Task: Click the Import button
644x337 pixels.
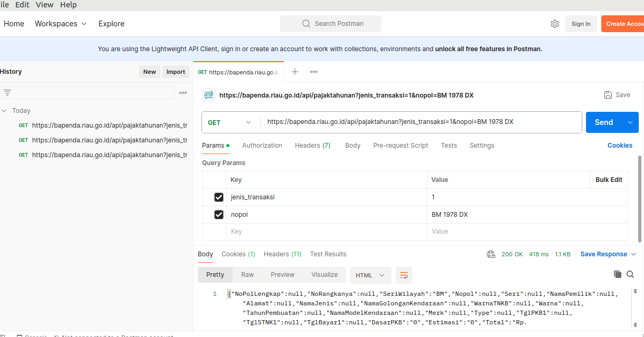Action: tap(176, 72)
